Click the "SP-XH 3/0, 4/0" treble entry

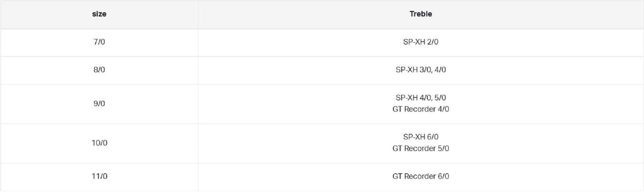[421, 70]
